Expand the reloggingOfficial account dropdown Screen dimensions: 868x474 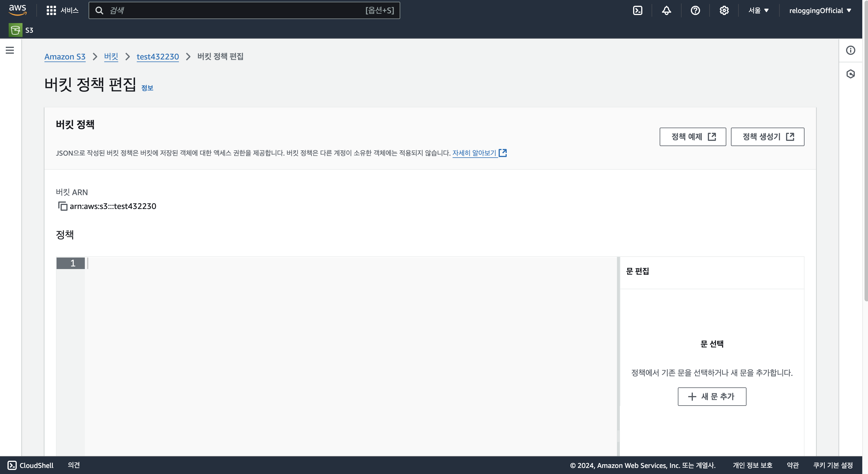tap(820, 10)
